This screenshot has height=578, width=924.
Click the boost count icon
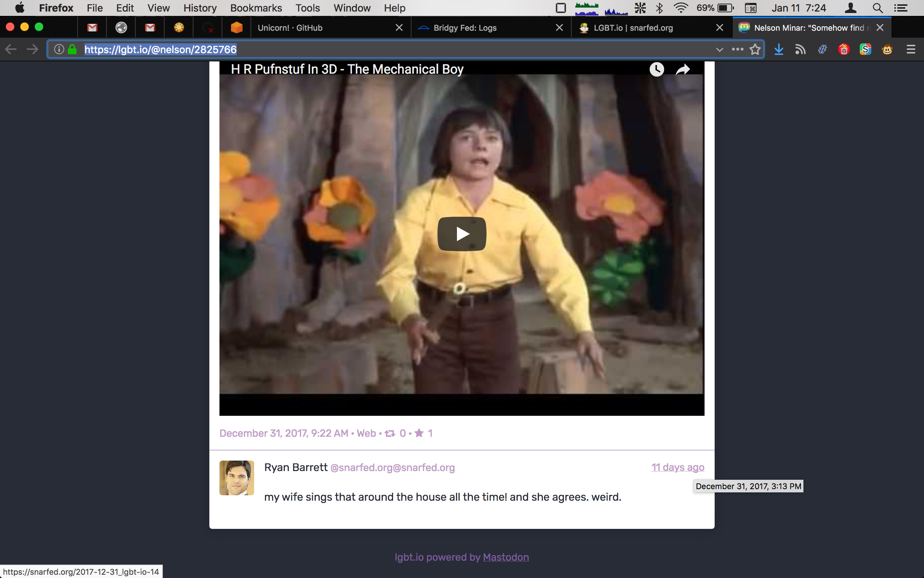point(390,433)
